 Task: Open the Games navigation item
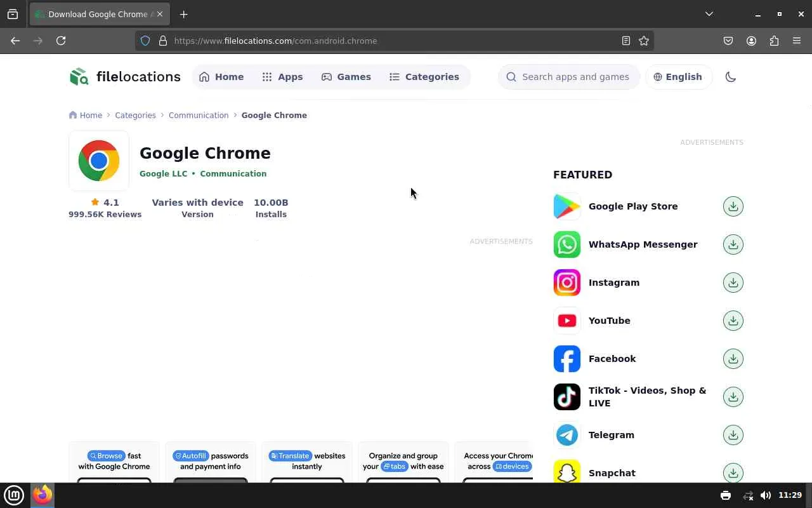346,77
